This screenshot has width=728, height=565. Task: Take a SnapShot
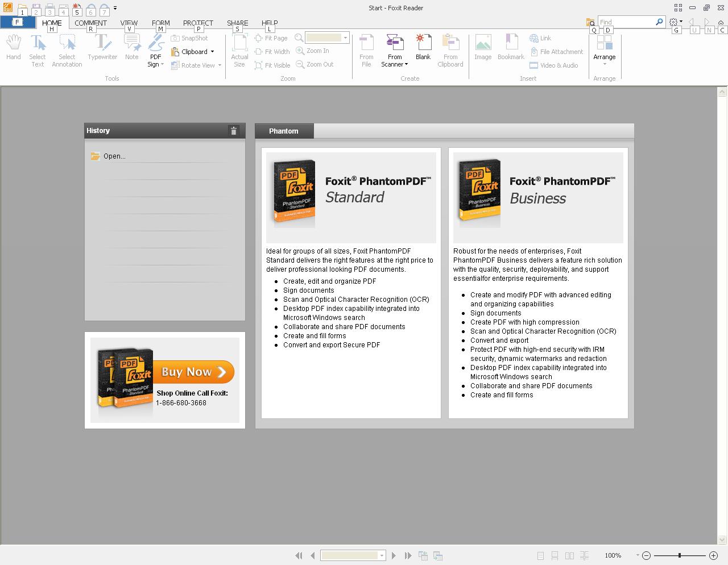click(190, 38)
